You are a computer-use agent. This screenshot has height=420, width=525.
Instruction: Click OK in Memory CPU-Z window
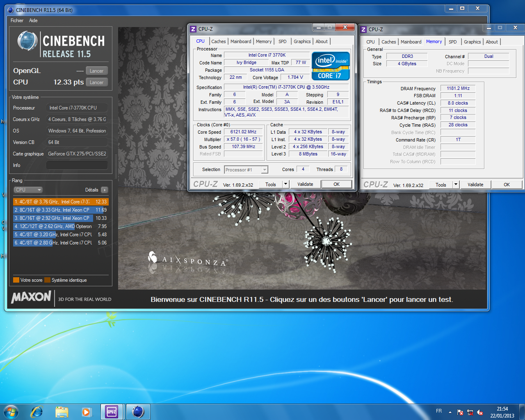[x=507, y=185]
